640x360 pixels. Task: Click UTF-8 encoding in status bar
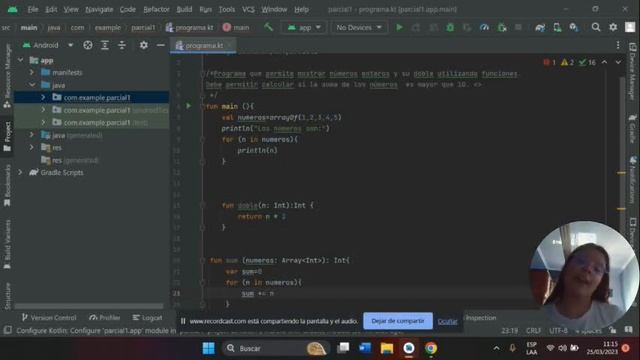coord(558,330)
